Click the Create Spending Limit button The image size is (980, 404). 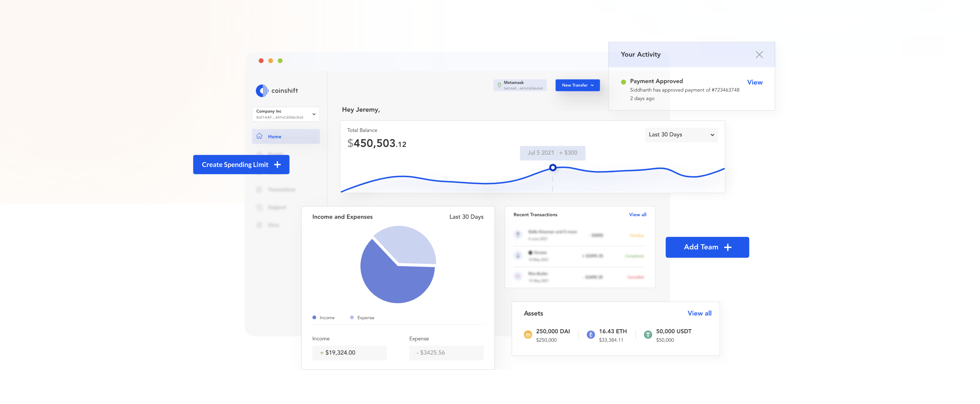click(x=241, y=165)
